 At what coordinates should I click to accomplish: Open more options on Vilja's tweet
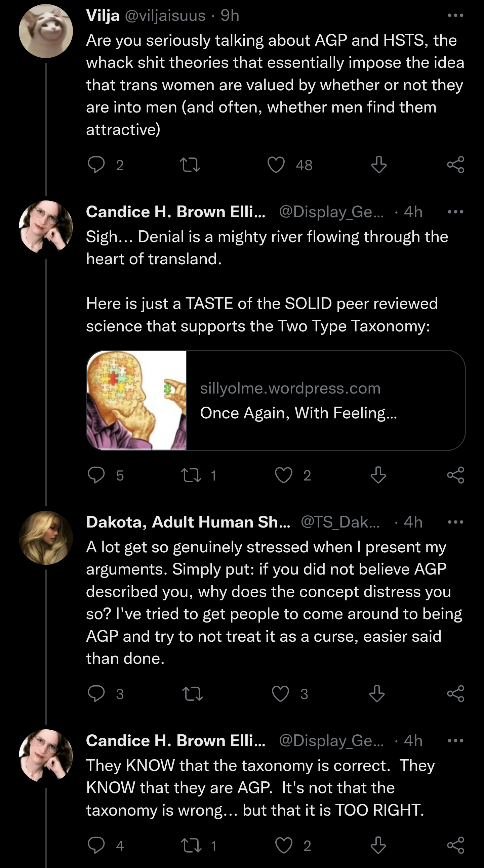coord(455,15)
